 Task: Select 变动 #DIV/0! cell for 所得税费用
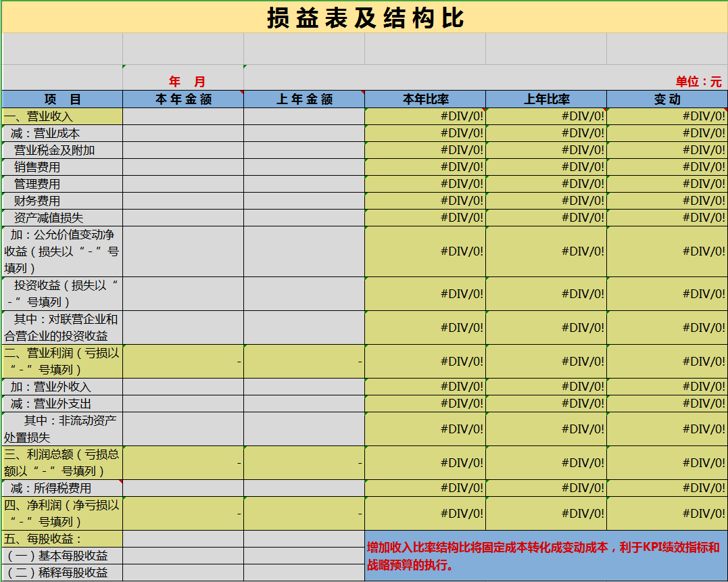tap(667, 488)
